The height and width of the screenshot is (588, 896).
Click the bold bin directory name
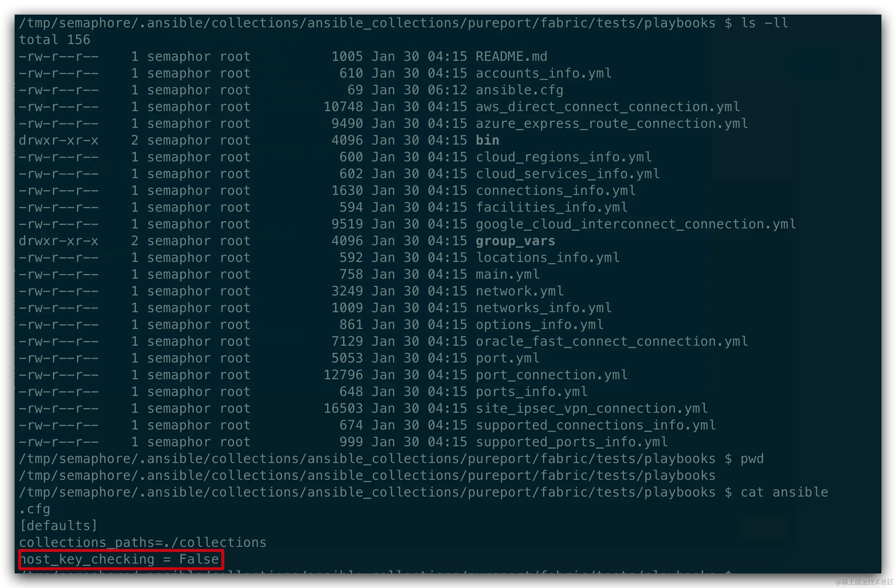[x=487, y=140]
